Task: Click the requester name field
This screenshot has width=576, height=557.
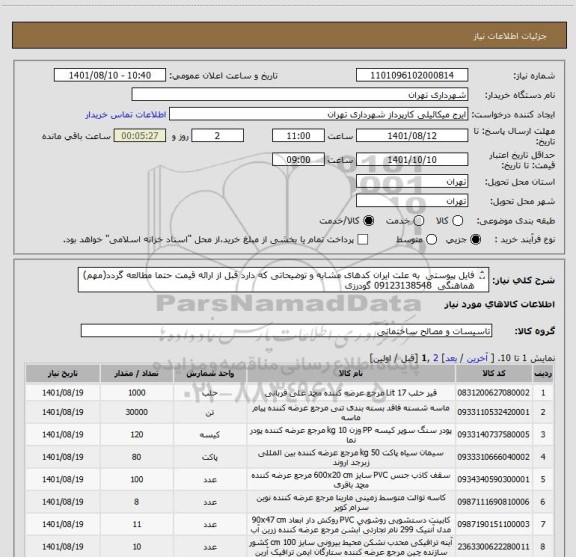Action: point(318,114)
